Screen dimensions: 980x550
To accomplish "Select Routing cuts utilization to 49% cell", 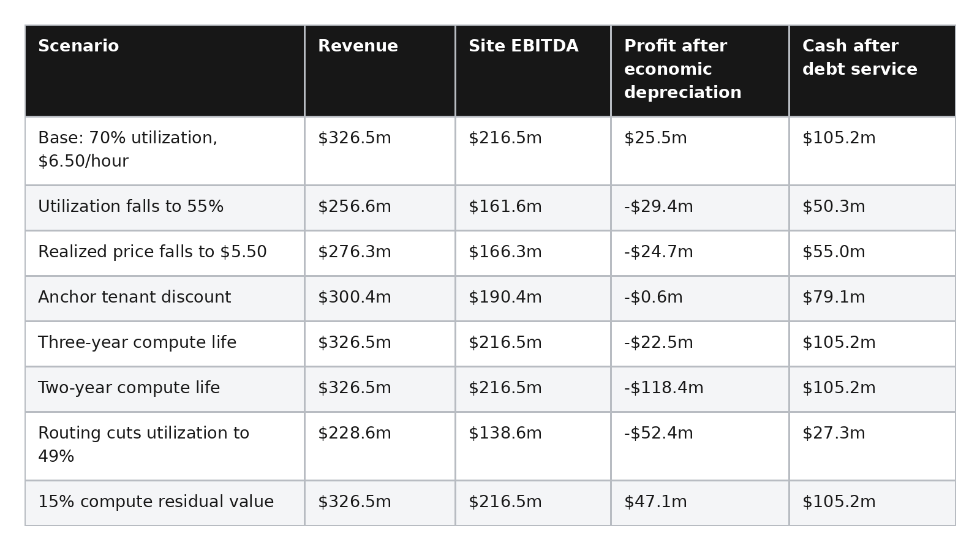I will (x=165, y=446).
